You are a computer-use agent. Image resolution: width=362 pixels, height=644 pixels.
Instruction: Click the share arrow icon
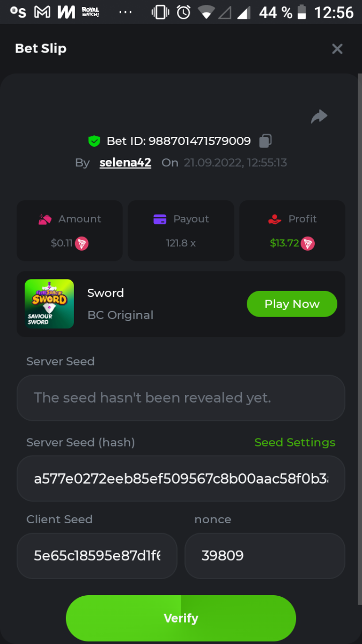coord(319,116)
